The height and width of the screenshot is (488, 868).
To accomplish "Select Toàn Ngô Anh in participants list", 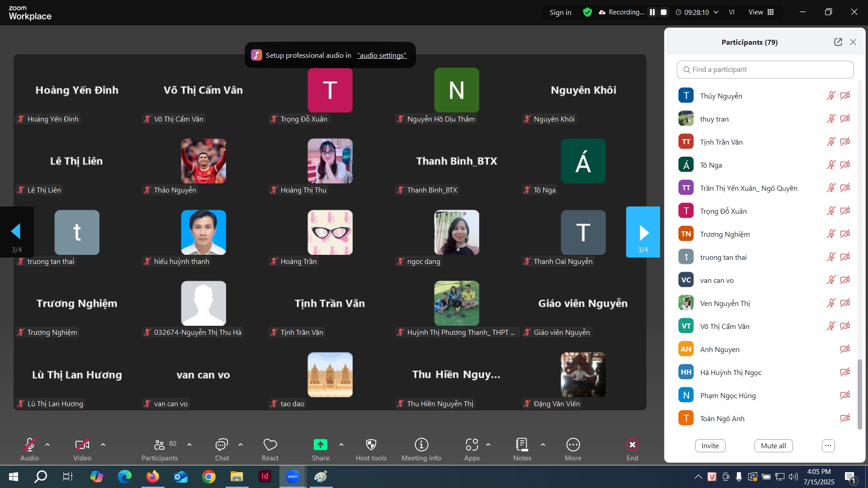I will 765,418.
